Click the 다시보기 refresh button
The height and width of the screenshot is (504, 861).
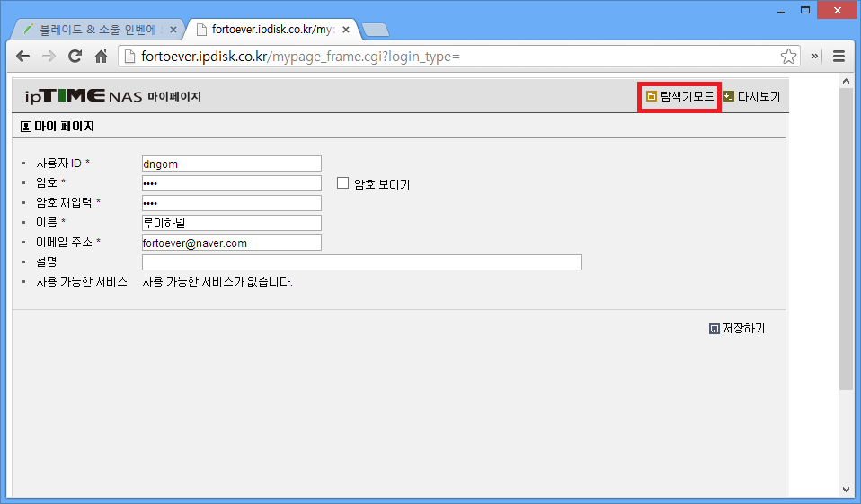pos(752,96)
